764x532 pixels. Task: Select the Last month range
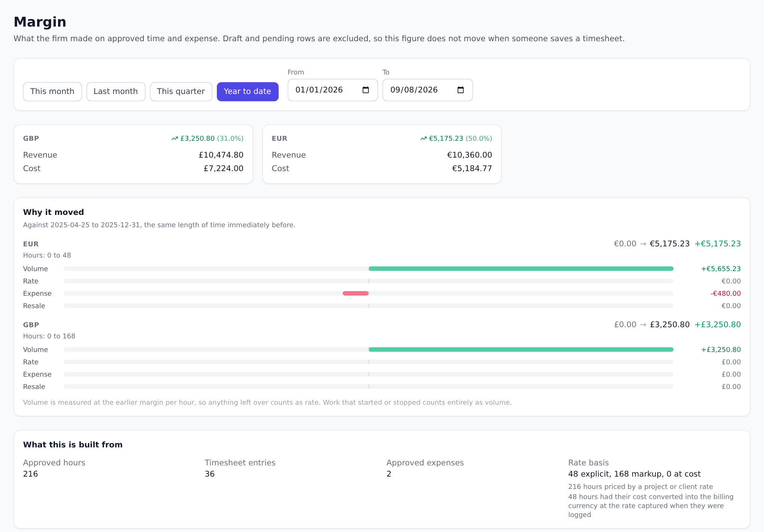116,91
